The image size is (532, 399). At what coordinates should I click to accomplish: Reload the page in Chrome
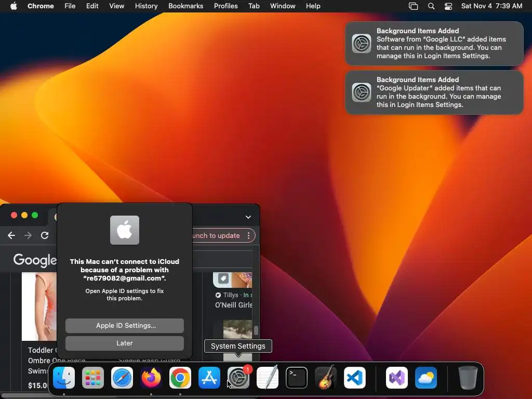(x=45, y=235)
